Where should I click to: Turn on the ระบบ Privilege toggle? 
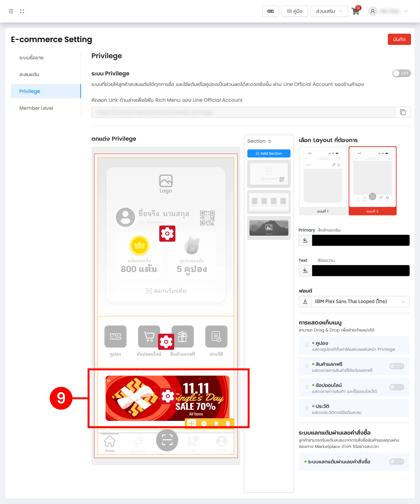pyautogui.click(x=401, y=73)
